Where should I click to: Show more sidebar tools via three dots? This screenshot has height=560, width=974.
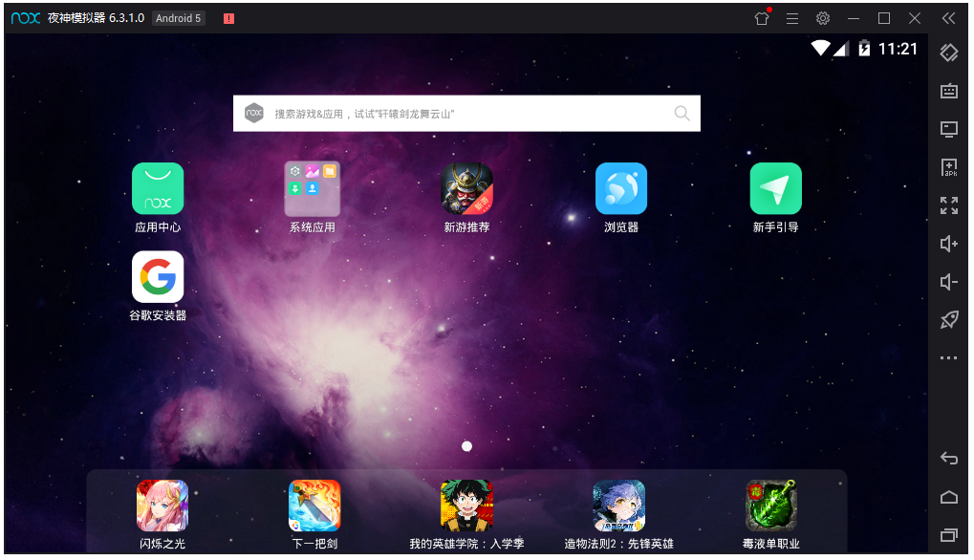click(948, 358)
